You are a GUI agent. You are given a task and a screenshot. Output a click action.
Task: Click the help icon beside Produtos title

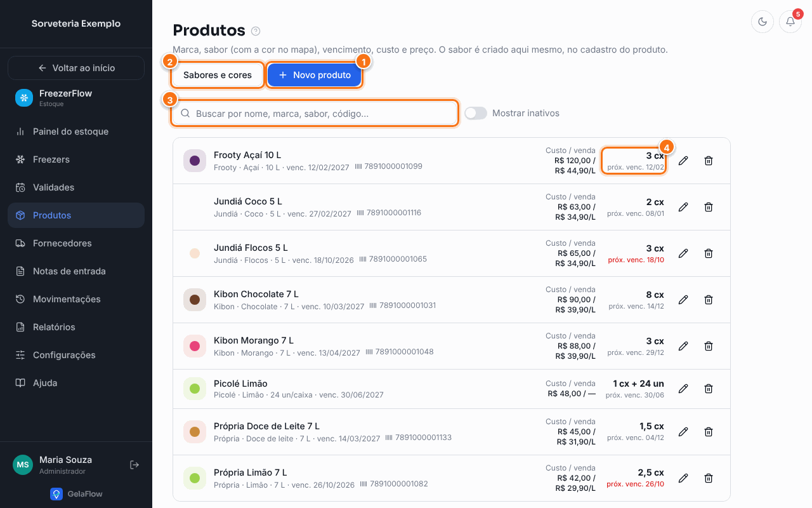click(256, 31)
